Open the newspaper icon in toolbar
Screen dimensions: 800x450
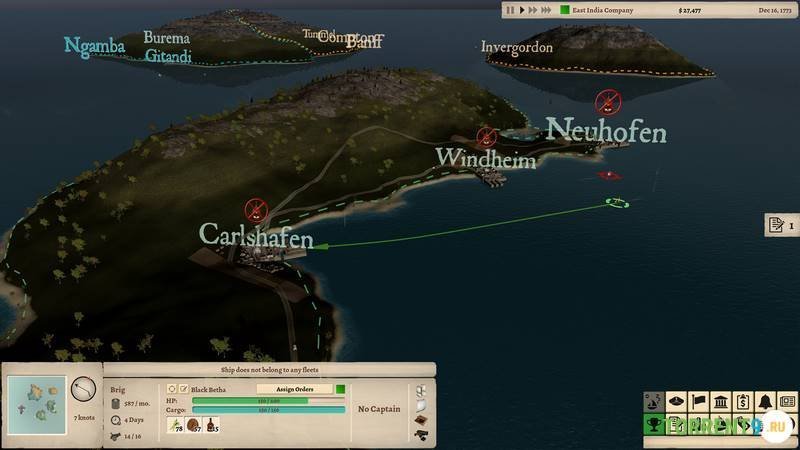[787, 402]
